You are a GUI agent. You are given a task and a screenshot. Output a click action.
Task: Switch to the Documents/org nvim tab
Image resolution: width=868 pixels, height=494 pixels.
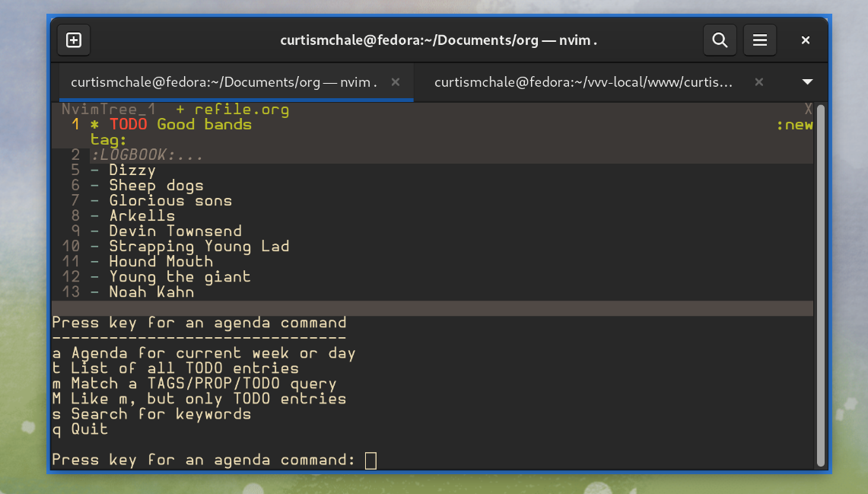[x=224, y=82]
